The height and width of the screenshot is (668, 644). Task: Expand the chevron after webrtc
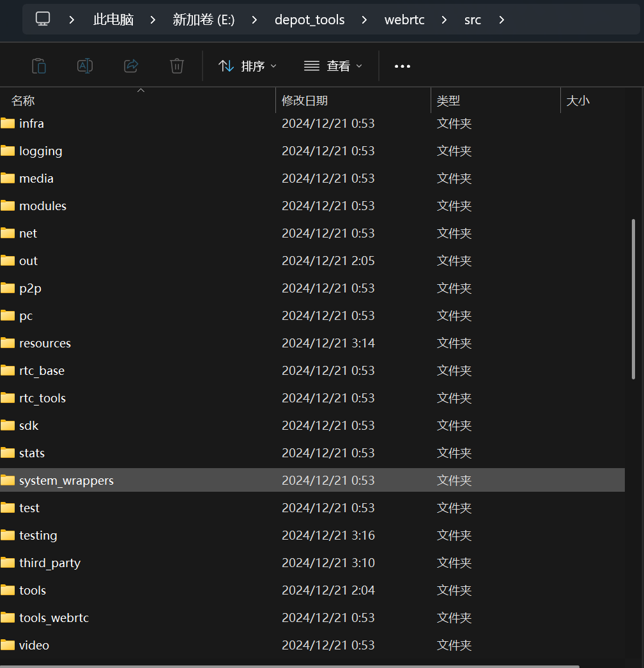[x=444, y=20]
